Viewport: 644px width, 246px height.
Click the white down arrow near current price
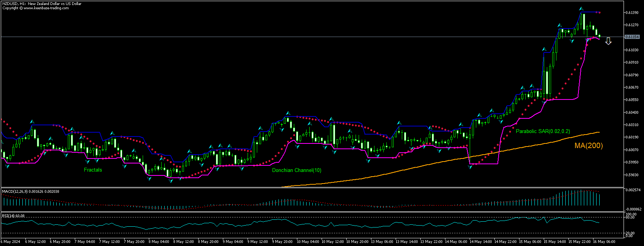(608, 41)
